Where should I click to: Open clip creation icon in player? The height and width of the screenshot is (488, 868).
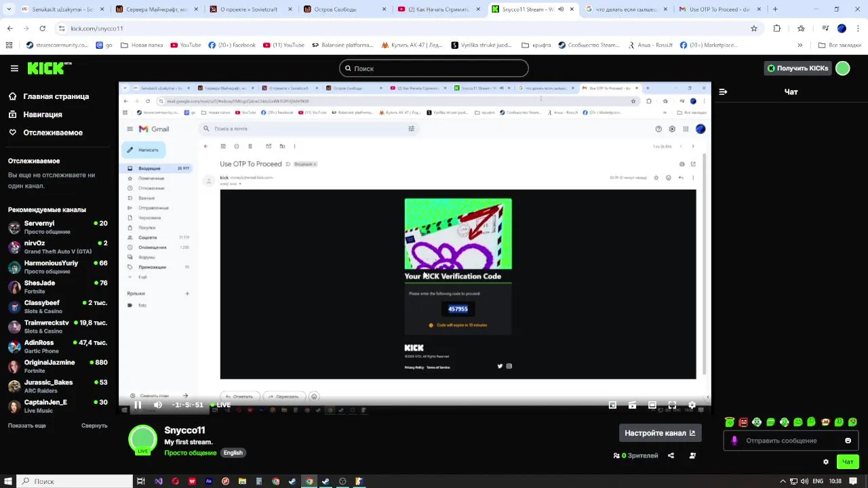632,405
